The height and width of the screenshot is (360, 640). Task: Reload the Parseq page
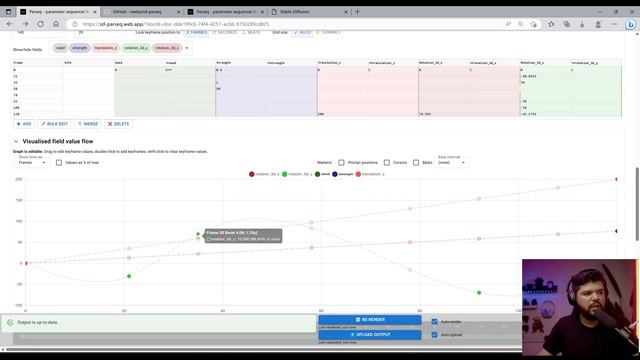pos(40,24)
